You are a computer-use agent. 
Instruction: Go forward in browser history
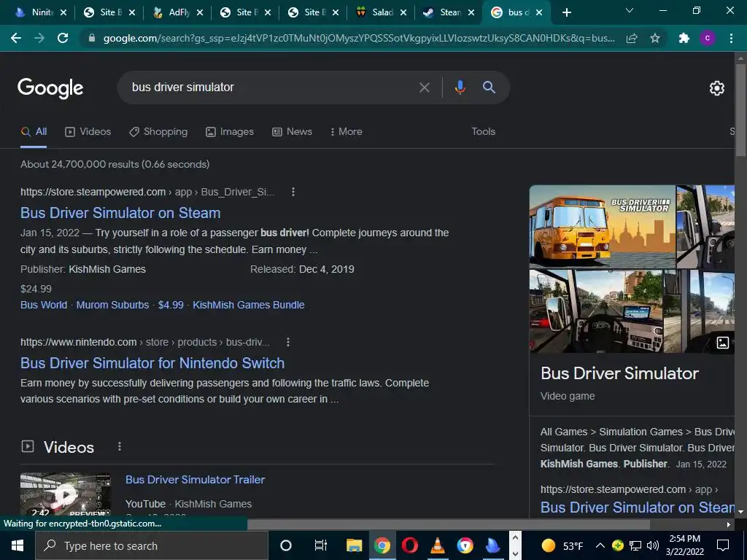(x=39, y=38)
